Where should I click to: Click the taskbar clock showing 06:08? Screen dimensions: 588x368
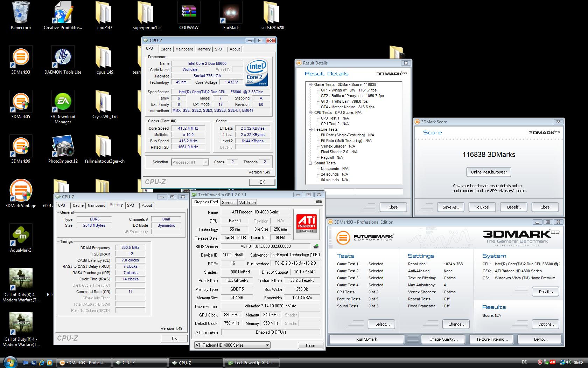579,362
